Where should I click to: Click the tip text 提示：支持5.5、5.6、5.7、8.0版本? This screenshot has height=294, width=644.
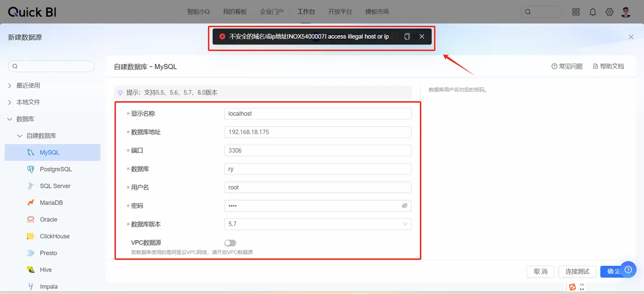coord(172,92)
